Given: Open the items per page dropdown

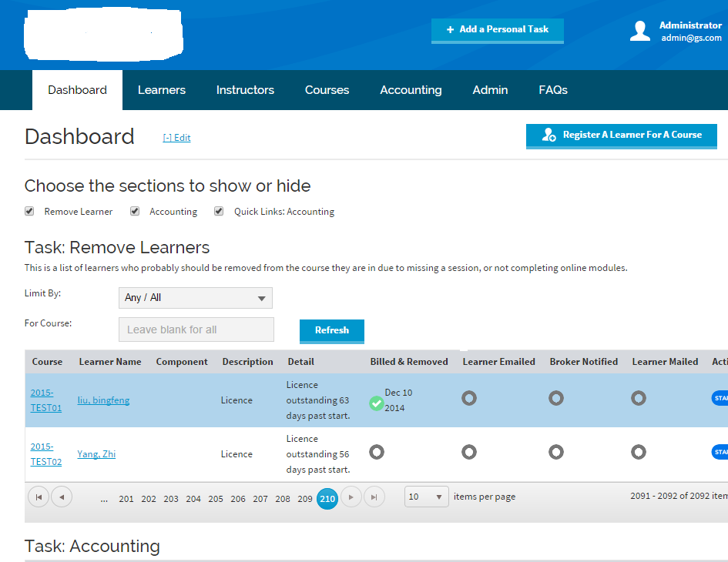Looking at the screenshot, I should (x=426, y=497).
